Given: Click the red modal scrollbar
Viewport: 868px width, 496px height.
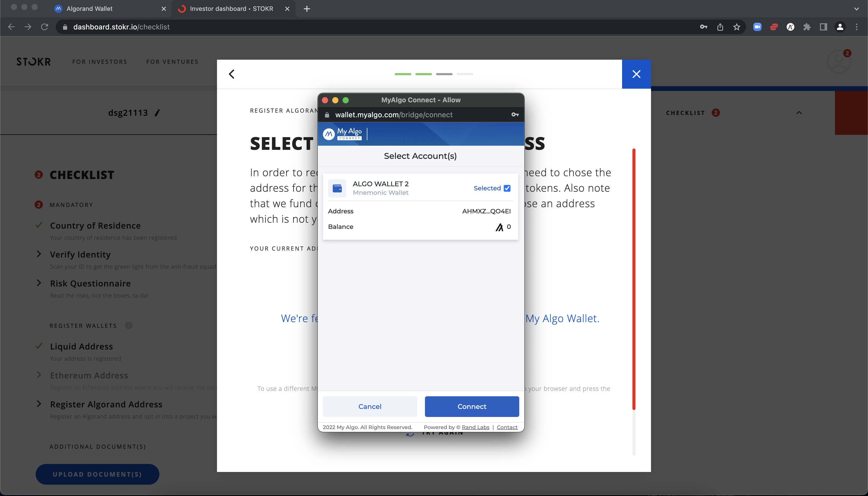Looking at the screenshot, I should (x=634, y=279).
